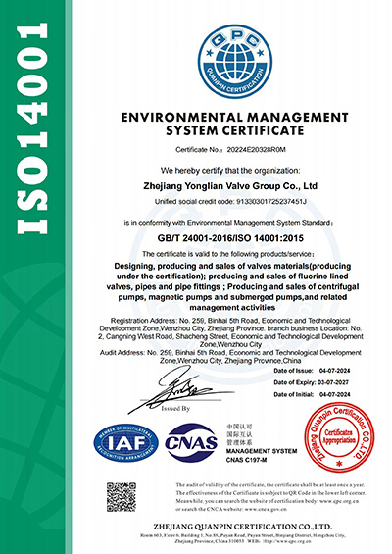Click 'ZHEJIANG QUANPIN CERTIFICATION CO.,LTD.' footer

[x=243, y=527]
